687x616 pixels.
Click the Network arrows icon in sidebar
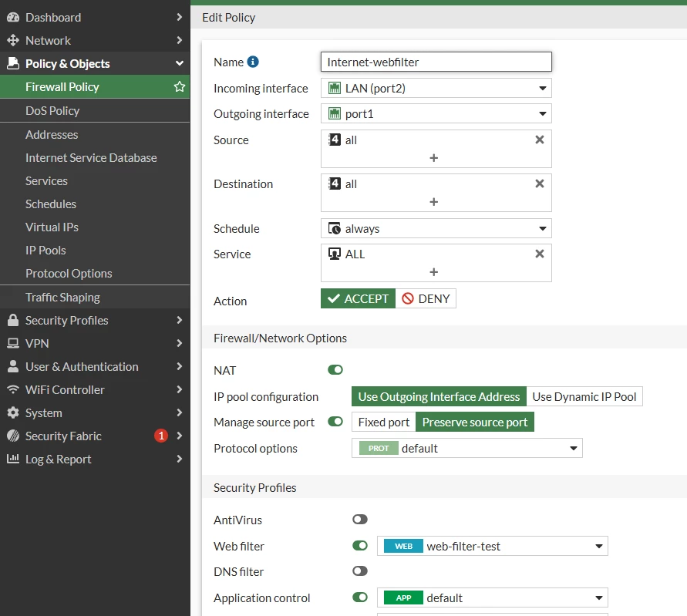pos(13,40)
